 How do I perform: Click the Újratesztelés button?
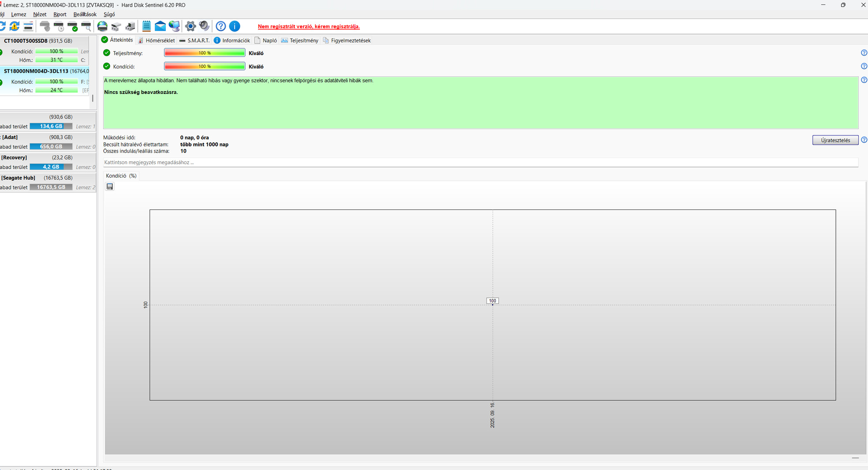point(835,140)
